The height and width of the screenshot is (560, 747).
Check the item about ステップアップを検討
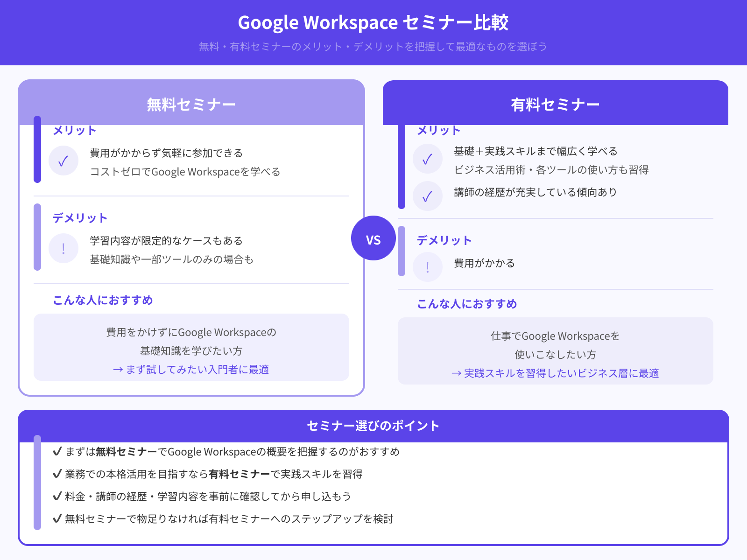(x=56, y=518)
